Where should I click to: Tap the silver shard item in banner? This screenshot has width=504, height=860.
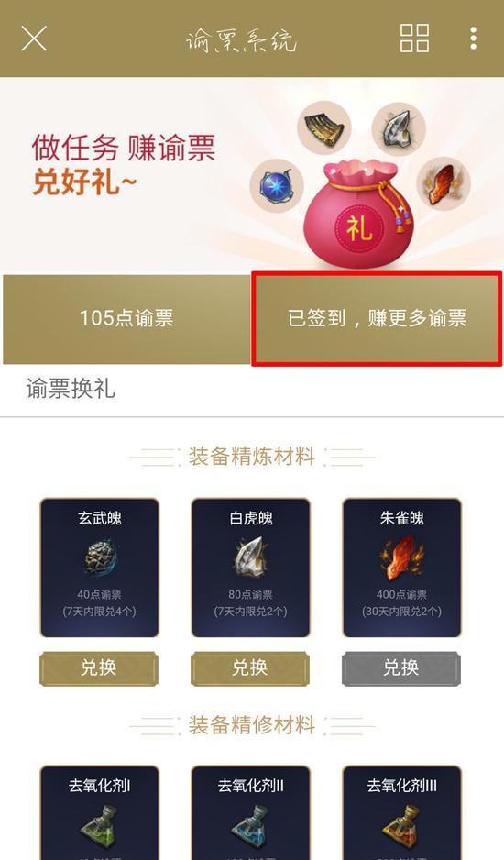point(399,128)
